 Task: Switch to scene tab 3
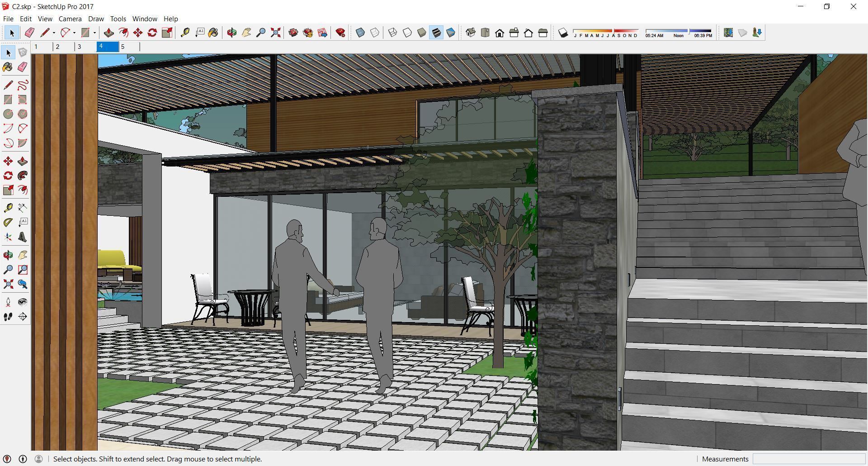pos(85,47)
